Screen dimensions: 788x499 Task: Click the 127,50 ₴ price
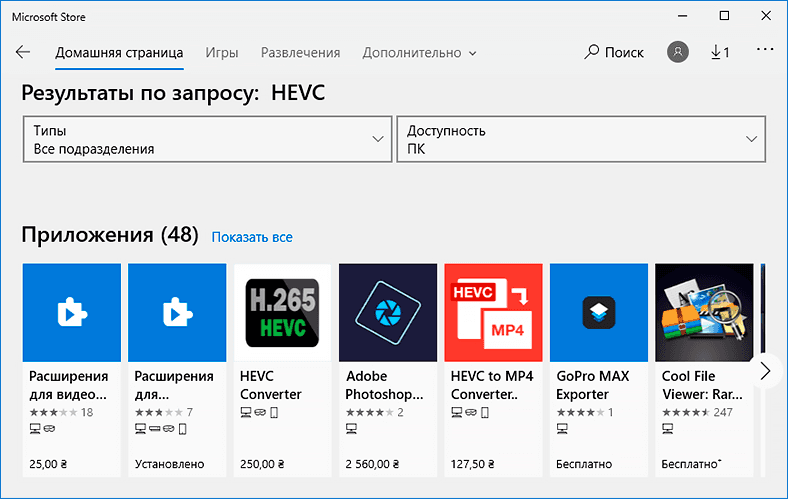(472, 464)
